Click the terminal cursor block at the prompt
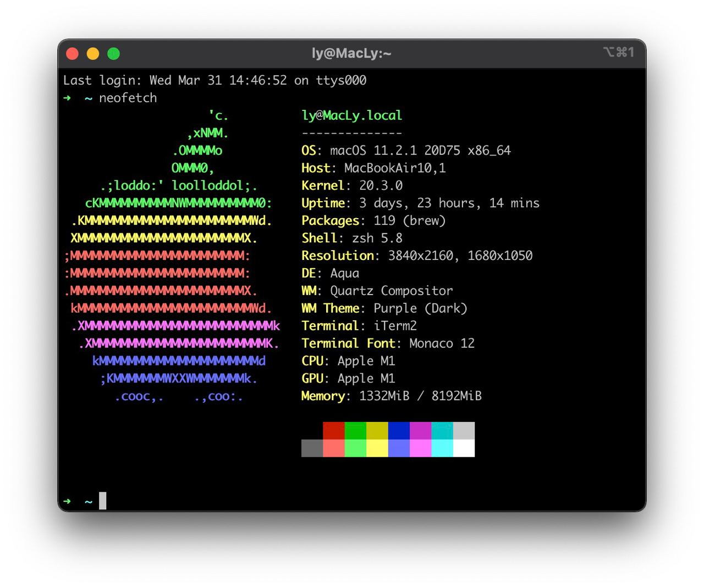 point(103,501)
